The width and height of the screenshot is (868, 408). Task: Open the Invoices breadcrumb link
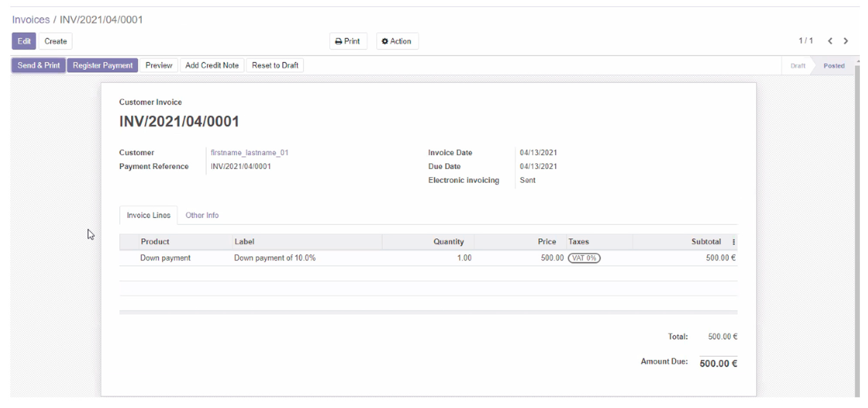pyautogui.click(x=31, y=19)
